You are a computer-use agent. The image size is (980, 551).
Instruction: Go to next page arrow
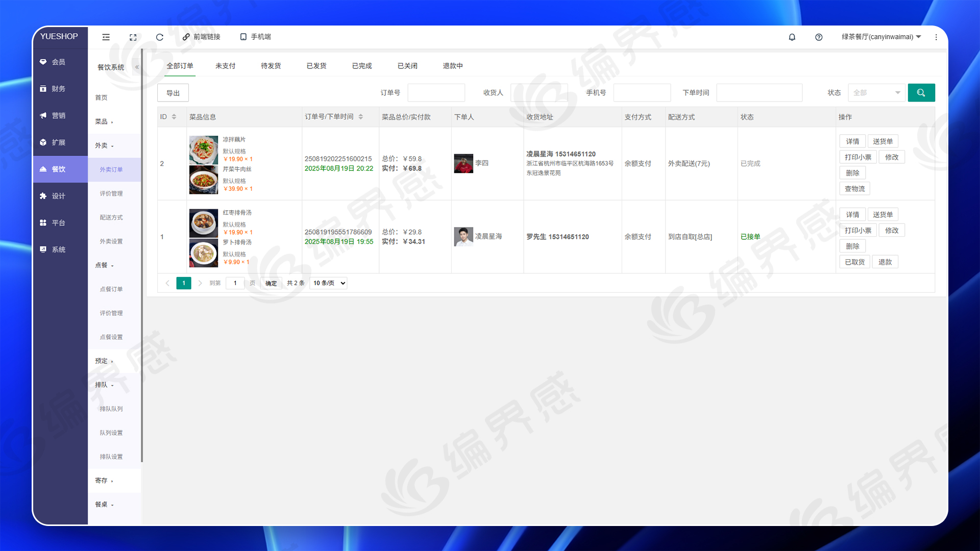[200, 283]
